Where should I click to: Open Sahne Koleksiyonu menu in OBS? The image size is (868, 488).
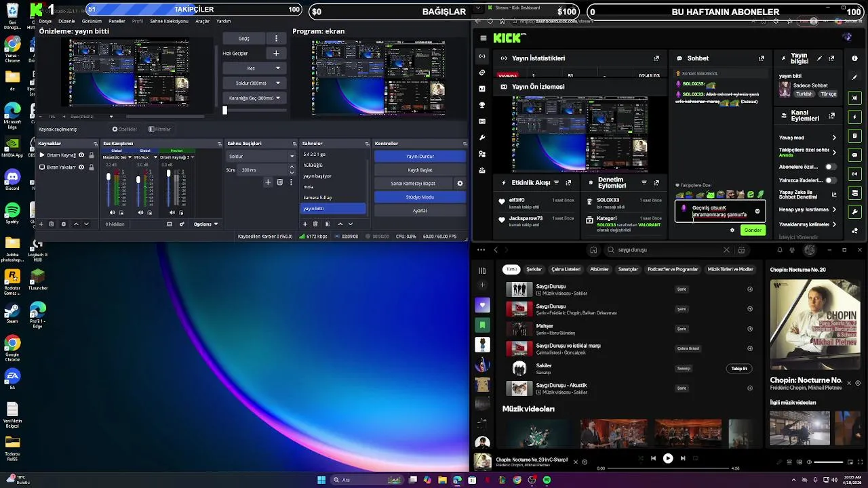pos(169,21)
